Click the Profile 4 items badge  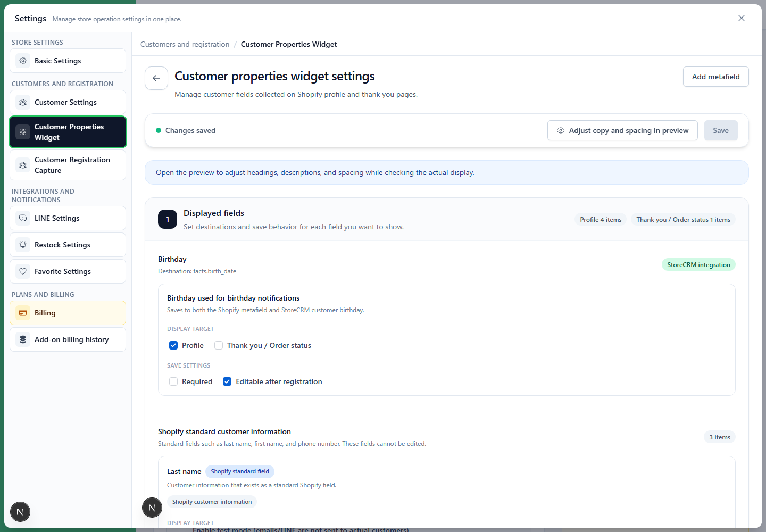point(601,220)
